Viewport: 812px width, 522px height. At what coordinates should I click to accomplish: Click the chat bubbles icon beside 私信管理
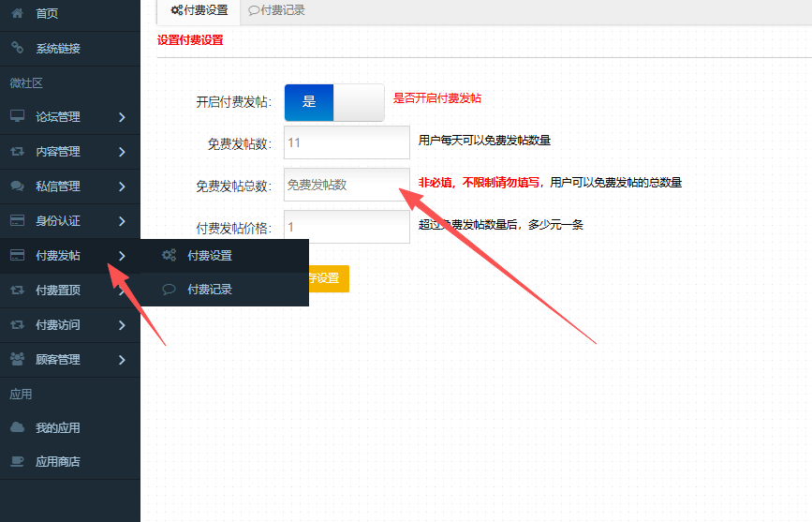click(x=17, y=186)
